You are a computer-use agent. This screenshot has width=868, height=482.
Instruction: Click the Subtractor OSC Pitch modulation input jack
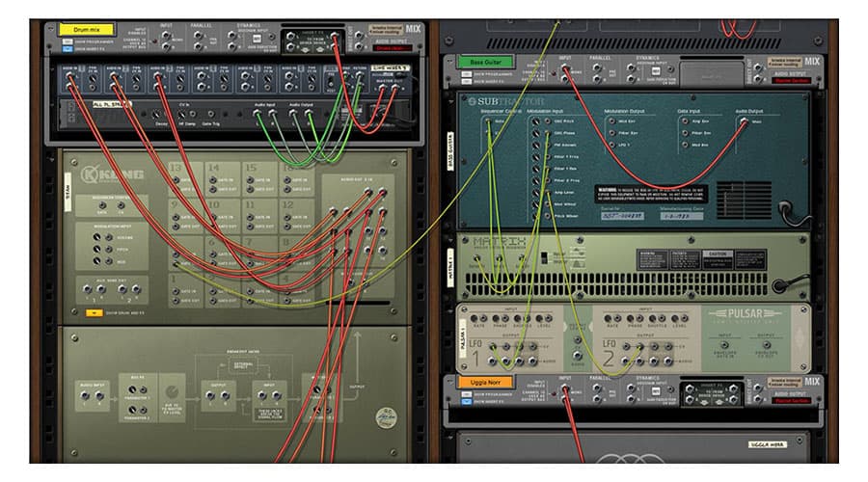tap(546, 121)
